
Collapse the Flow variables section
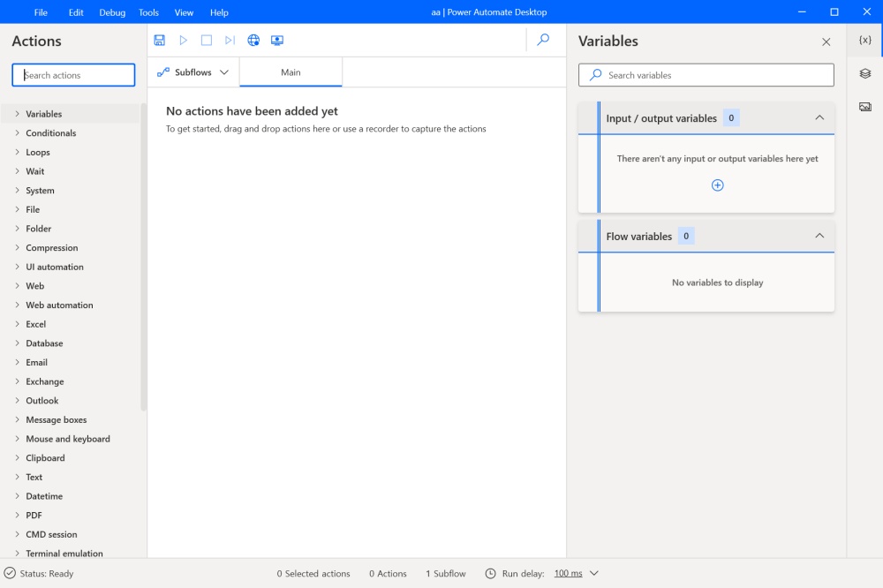819,236
